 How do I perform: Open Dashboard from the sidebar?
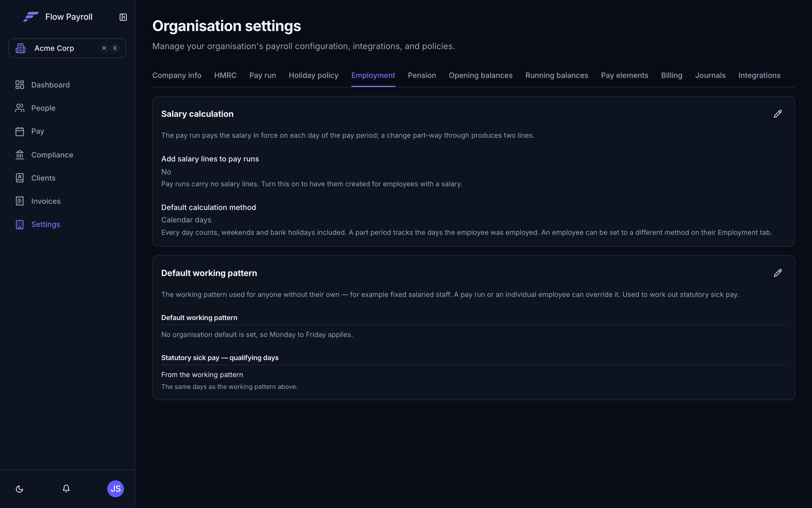(x=67, y=85)
